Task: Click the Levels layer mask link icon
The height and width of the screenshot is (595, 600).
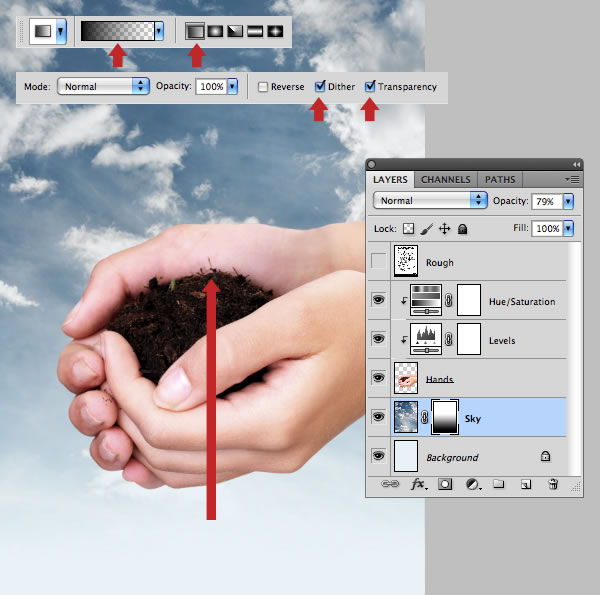Action: pyautogui.click(x=448, y=339)
